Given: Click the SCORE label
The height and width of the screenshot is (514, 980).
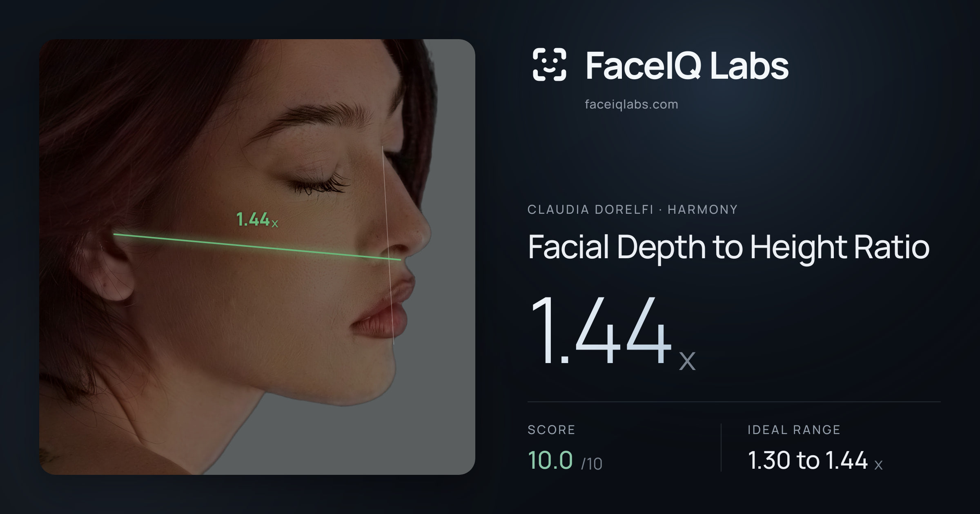Looking at the screenshot, I should point(551,430).
